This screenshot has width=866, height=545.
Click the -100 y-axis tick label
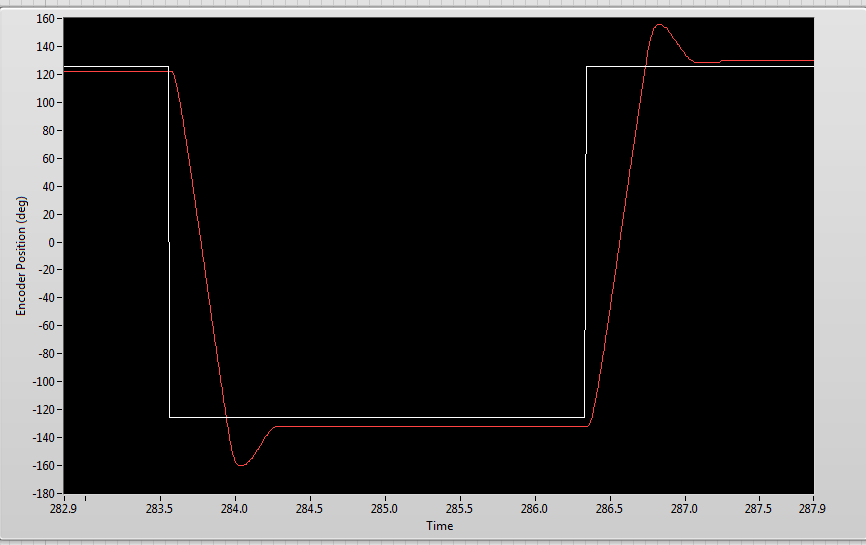(x=44, y=382)
